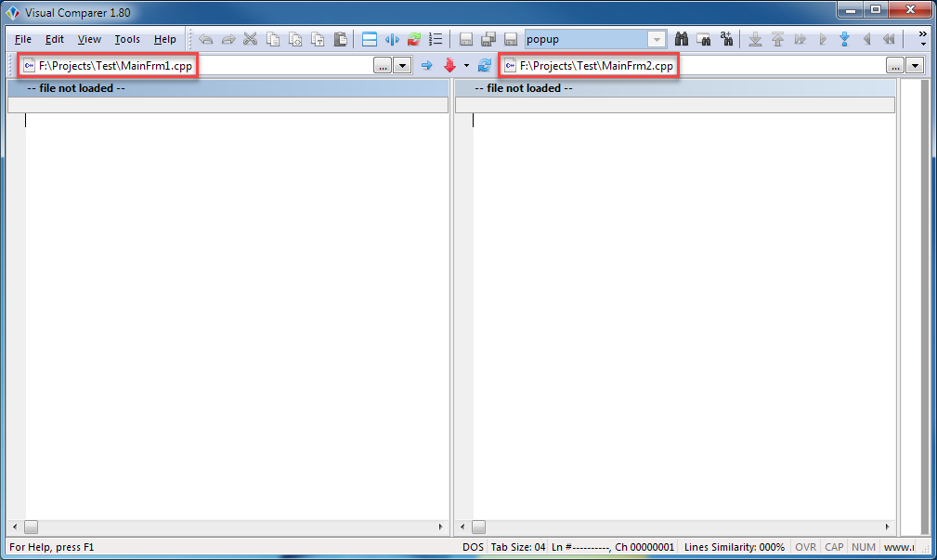This screenshot has width=937, height=560.
Task: Open the left file path history dropdown
Action: click(x=402, y=65)
